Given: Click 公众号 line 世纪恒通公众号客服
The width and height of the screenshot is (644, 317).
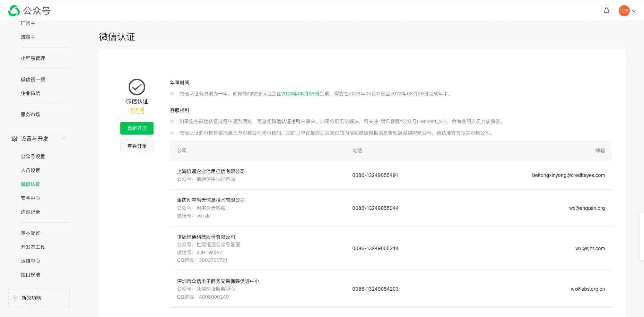Looking at the screenshot, I should coord(209,245).
